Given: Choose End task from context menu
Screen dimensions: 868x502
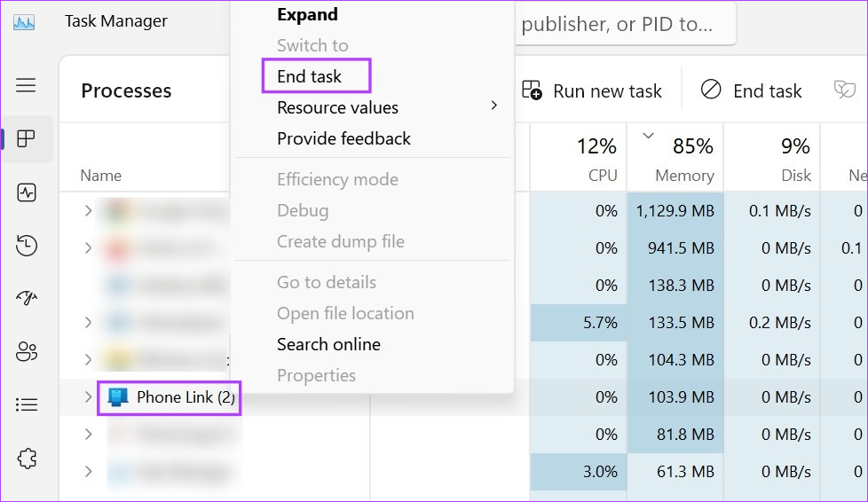Looking at the screenshot, I should [x=310, y=76].
